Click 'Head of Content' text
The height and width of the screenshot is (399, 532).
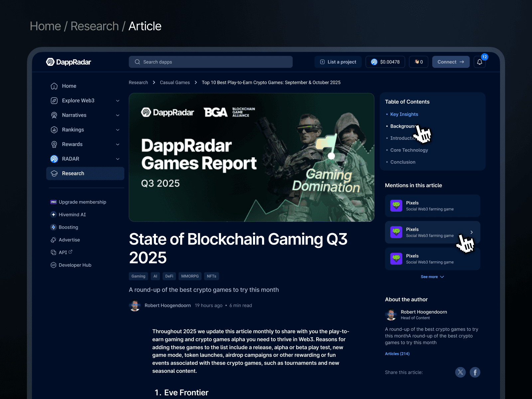(x=415, y=318)
